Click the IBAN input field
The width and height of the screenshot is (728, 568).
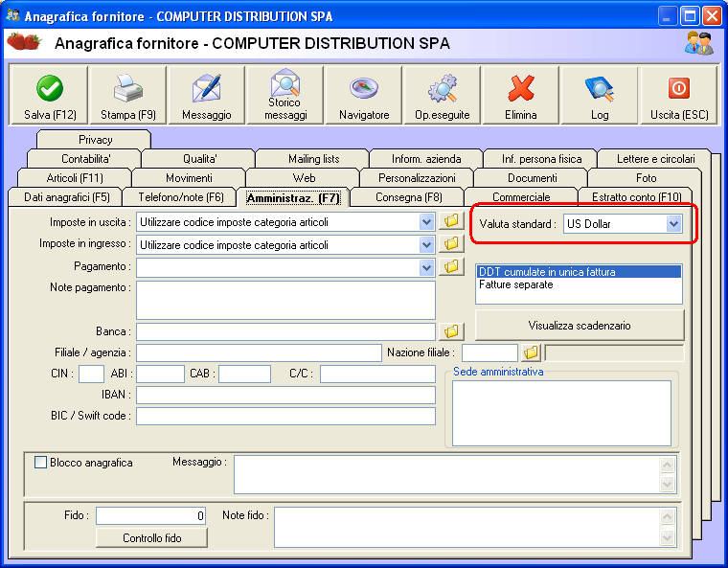tap(285, 395)
